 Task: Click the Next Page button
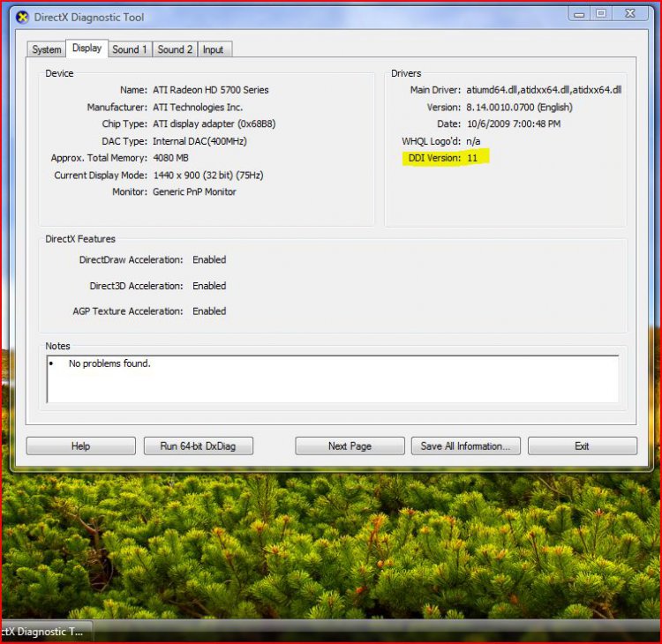(350, 446)
